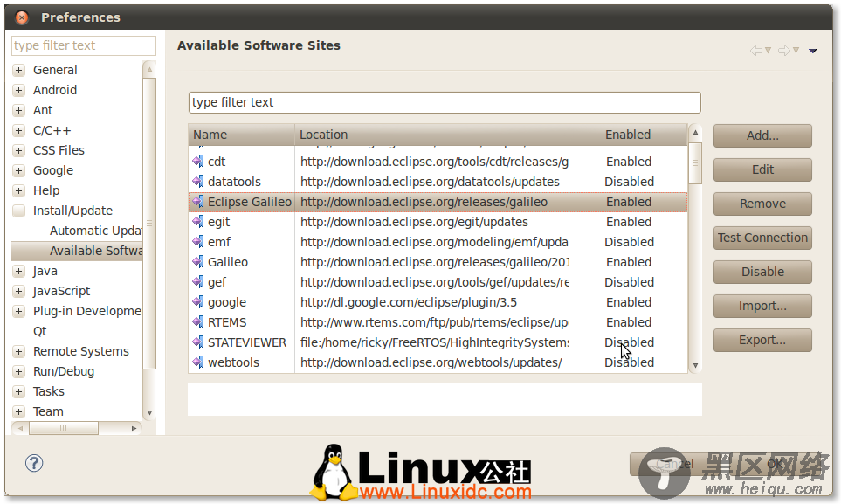The height and width of the screenshot is (504, 841).
Task: Click the webtools updates location URL
Action: coord(431,362)
